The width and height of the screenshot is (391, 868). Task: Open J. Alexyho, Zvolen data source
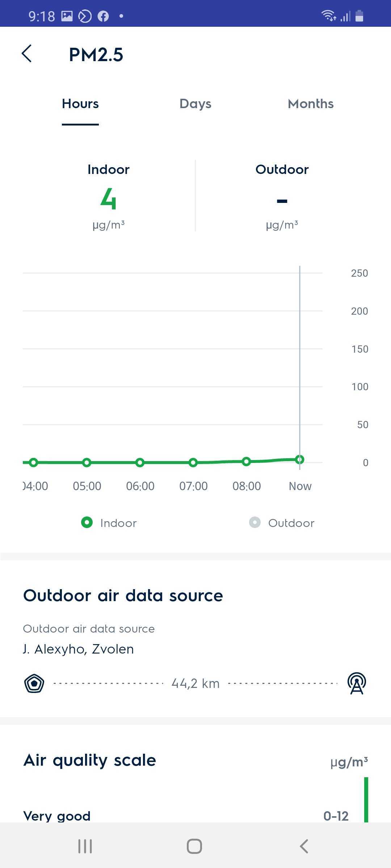pos(79,649)
